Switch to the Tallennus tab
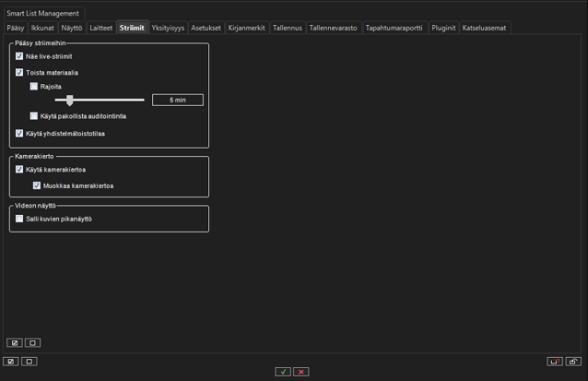The image size is (588, 381). point(288,28)
